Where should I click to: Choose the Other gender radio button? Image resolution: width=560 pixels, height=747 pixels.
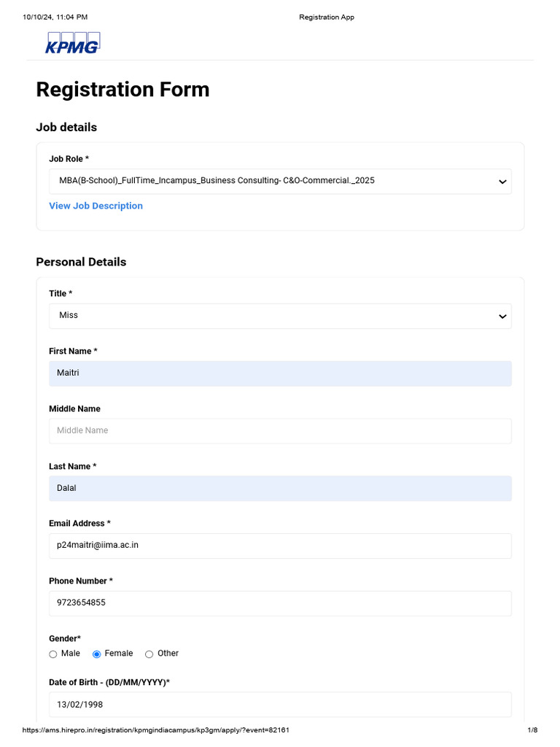[149, 654]
